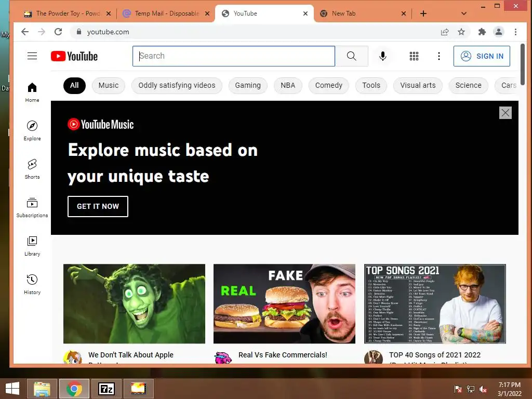Open the Chrome extensions puzzle icon
Screen dimensions: 532x399
click(x=482, y=32)
